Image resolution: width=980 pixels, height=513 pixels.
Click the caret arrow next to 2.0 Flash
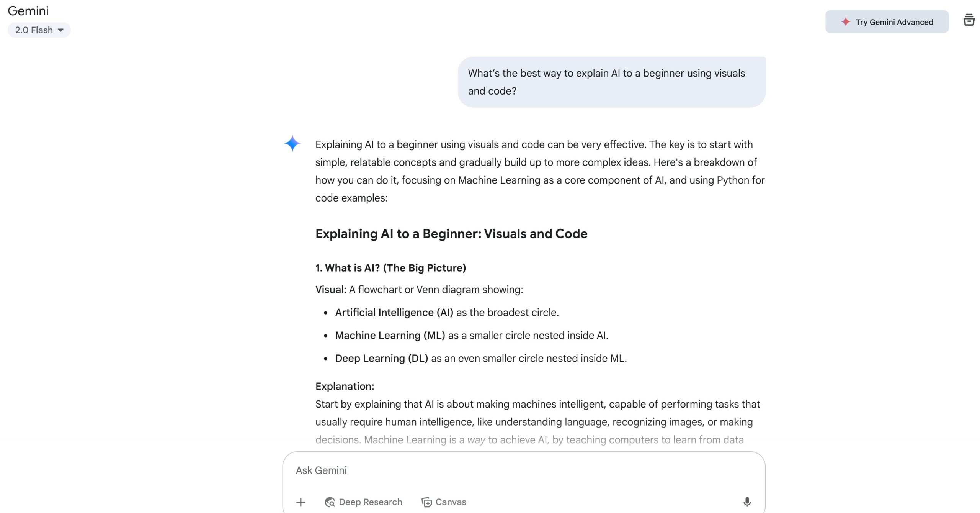pos(60,30)
